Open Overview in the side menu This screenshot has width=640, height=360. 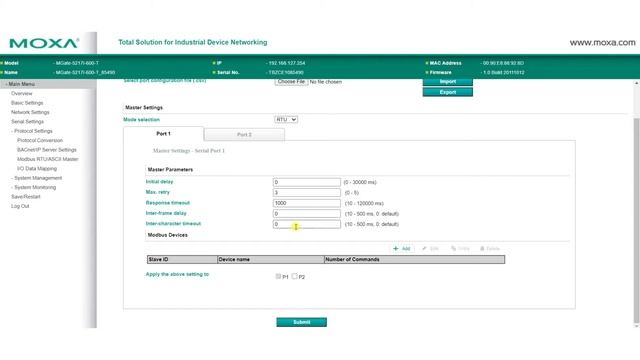[22, 93]
